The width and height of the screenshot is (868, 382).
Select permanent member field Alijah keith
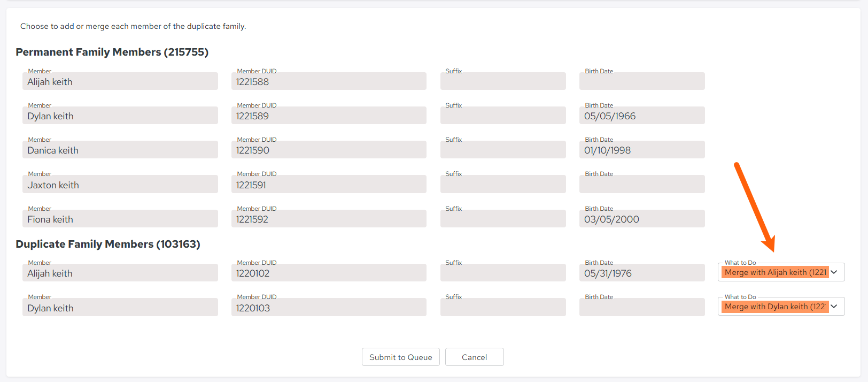click(x=120, y=81)
